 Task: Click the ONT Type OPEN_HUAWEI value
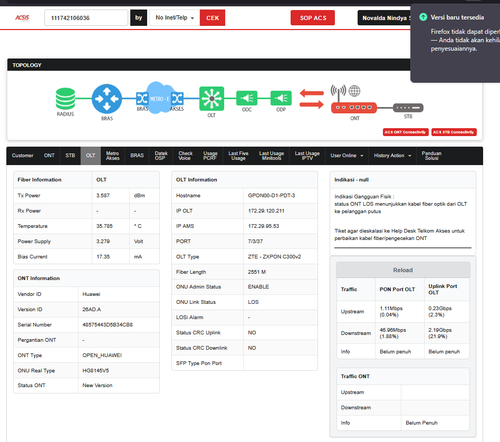pos(102,355)
